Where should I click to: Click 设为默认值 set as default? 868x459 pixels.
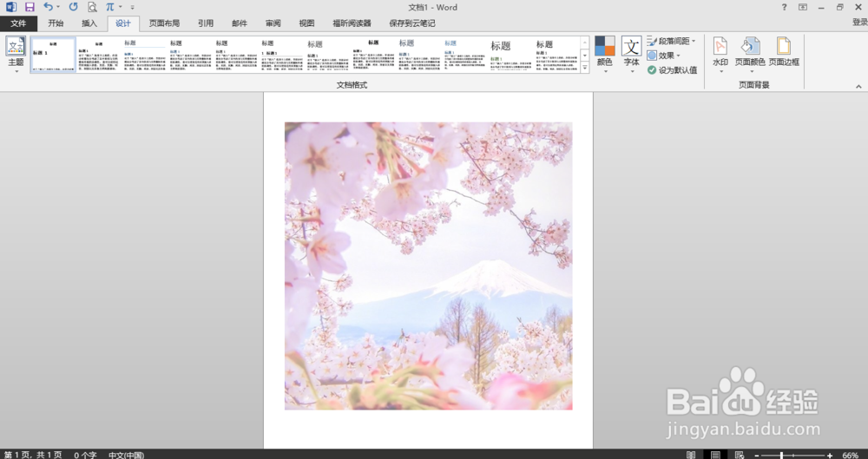[672, 70]
